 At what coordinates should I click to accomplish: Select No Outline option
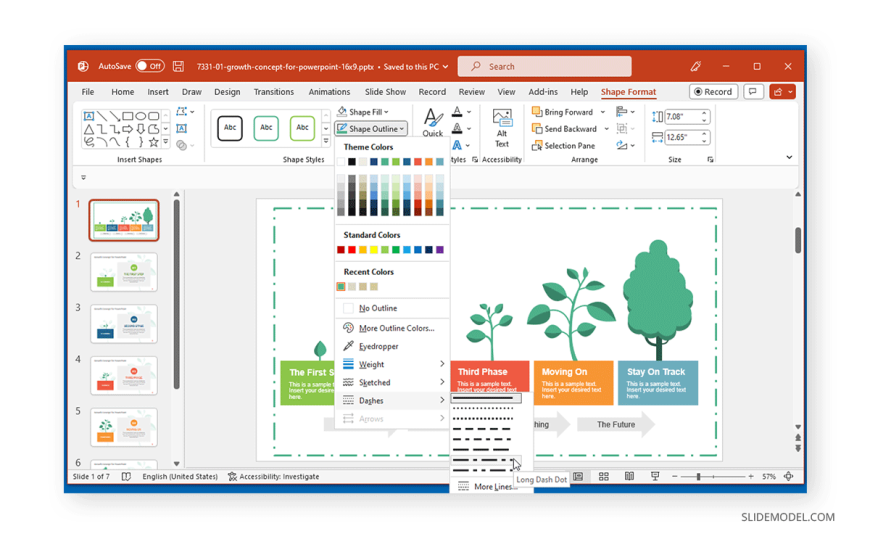[x=377, y=308]
